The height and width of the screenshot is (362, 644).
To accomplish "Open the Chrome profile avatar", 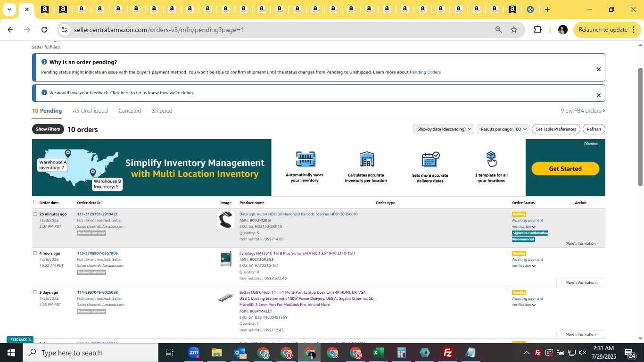I will [x=562, y=30].
